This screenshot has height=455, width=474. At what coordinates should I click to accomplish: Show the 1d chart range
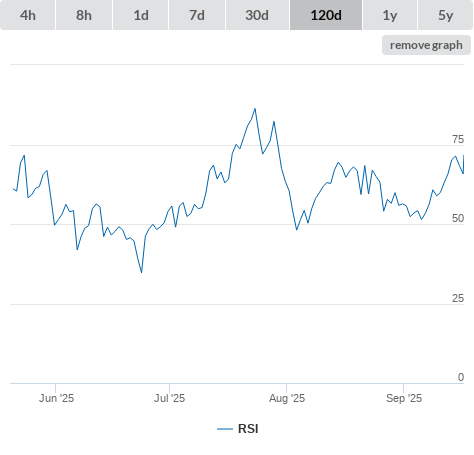pos(141,15)
